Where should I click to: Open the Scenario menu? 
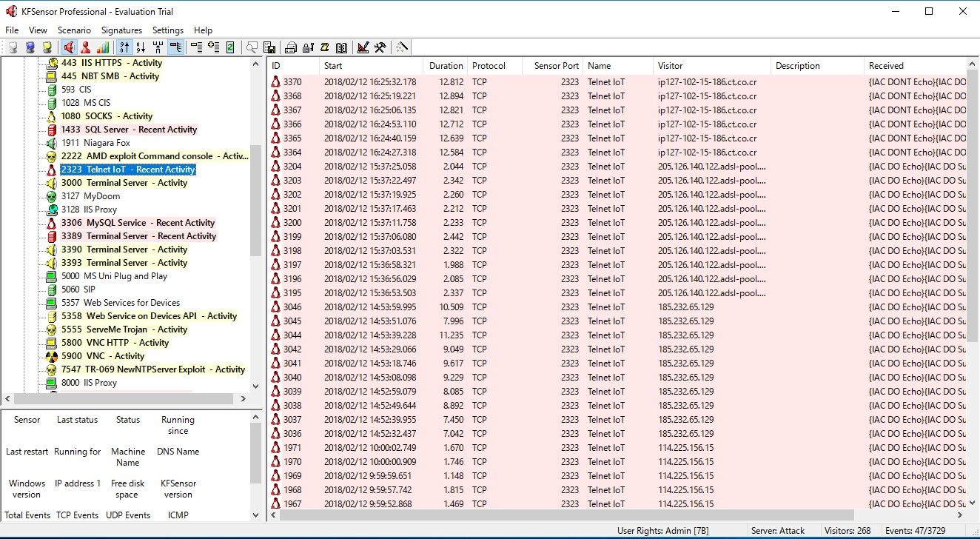point(74,30)
